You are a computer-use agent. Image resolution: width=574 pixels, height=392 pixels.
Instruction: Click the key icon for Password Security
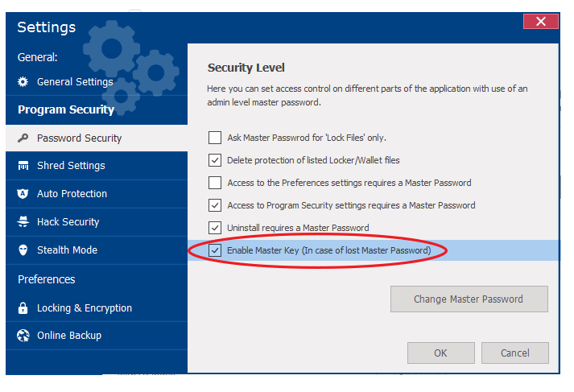[x=23, y=138]
